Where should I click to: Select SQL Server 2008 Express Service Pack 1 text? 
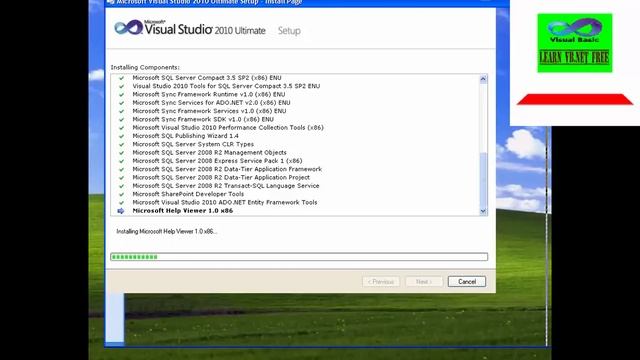(x=218, y=161)
